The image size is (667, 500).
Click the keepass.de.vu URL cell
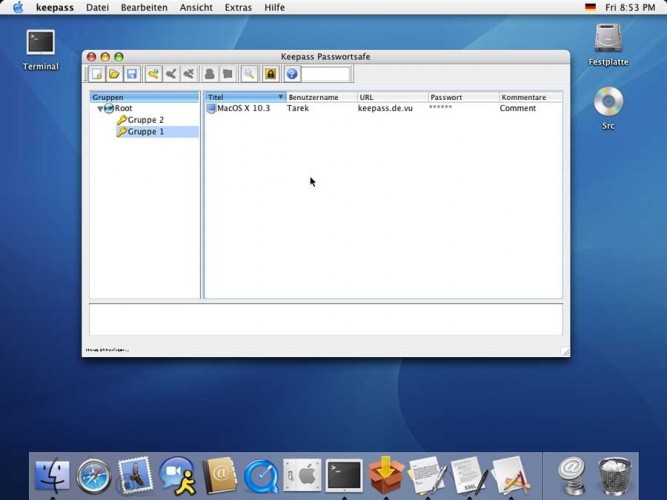point(385,108)
